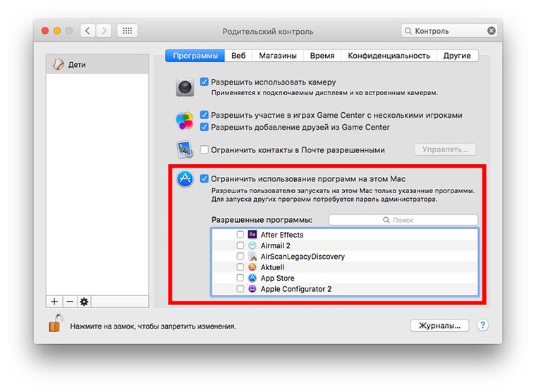
Task: Click the magnifier icon in toolbar search
Action: 408,31
